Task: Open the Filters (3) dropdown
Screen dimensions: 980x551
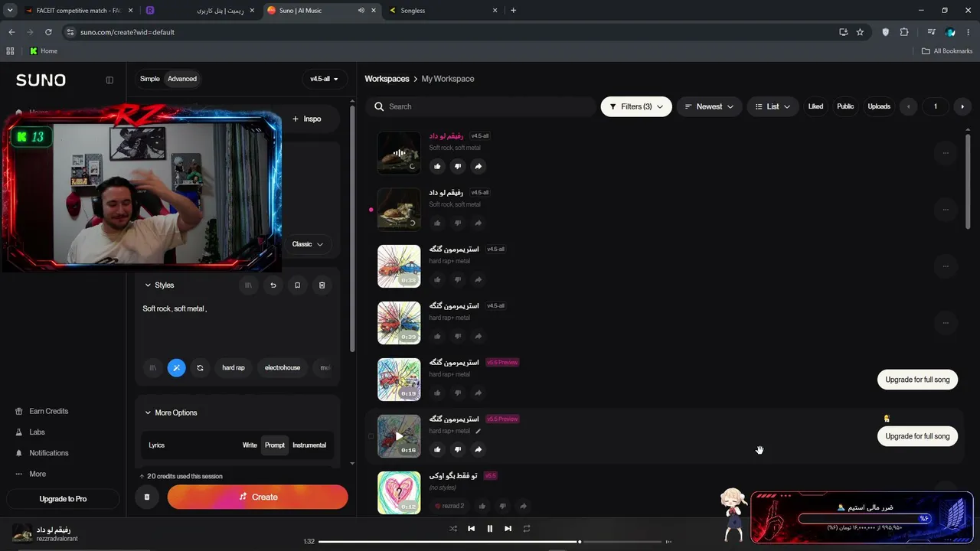Action: 636,106
